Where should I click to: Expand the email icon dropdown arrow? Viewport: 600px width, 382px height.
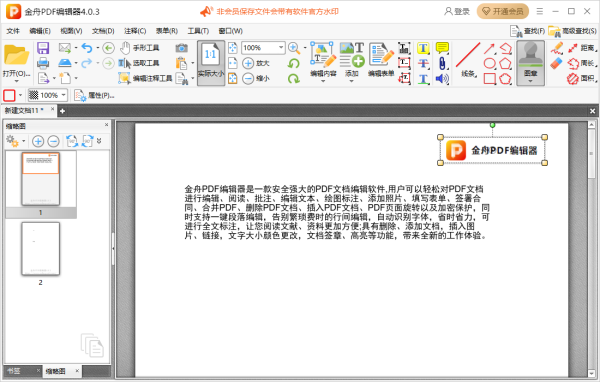click(x=76, y=48)
